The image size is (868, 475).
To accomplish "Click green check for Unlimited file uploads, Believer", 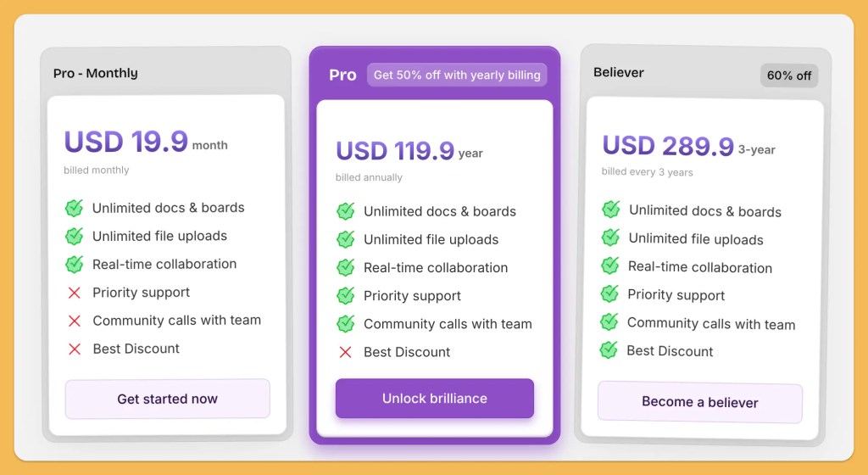I will pos(610,237).
